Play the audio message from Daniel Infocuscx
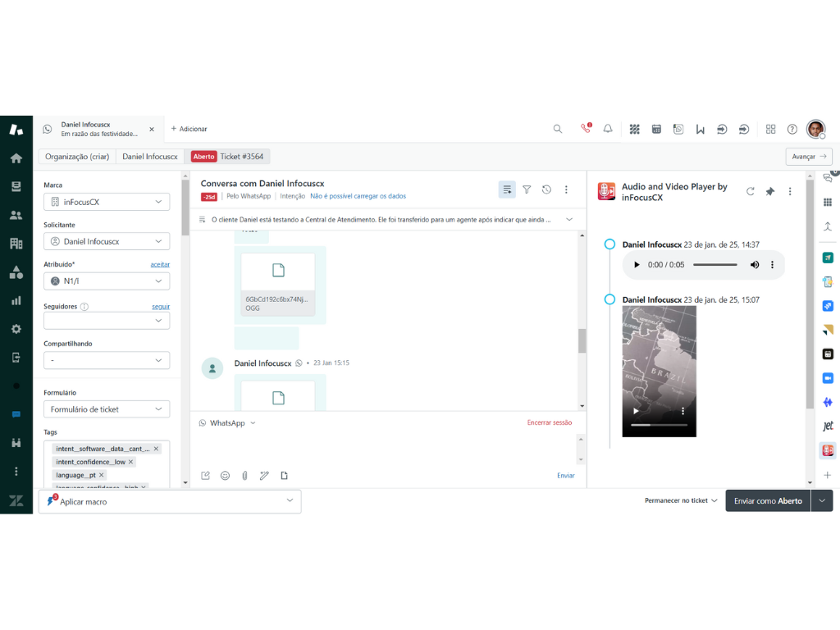This screenshot has height=630, width=840. pos(637,265)
